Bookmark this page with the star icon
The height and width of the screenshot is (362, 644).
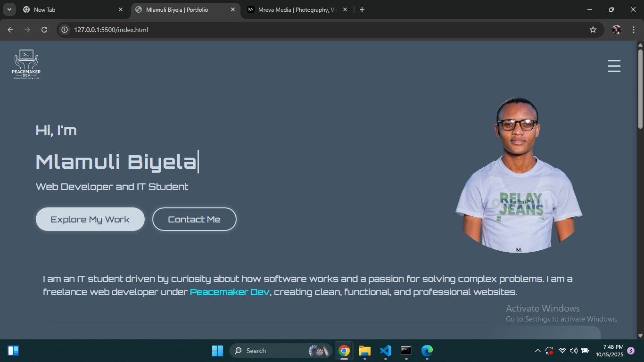593,30
